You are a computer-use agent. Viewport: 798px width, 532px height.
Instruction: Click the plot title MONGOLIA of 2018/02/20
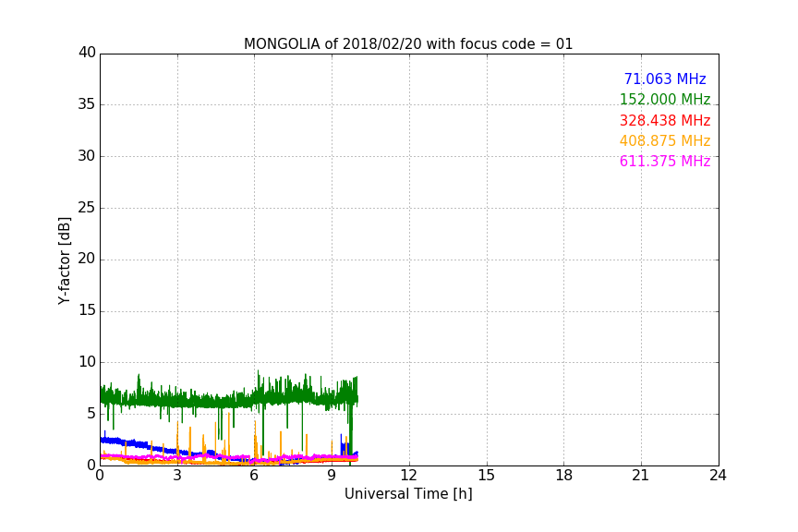(x=408, y=43)
